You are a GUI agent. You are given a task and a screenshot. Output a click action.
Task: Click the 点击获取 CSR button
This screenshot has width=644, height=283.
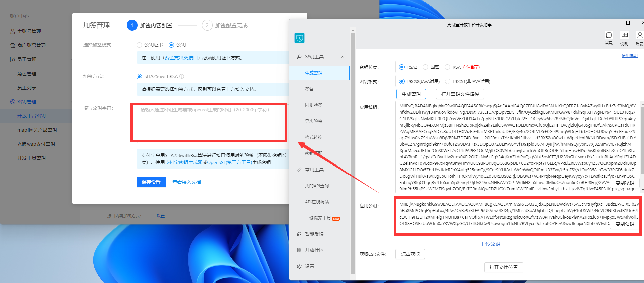410,254
